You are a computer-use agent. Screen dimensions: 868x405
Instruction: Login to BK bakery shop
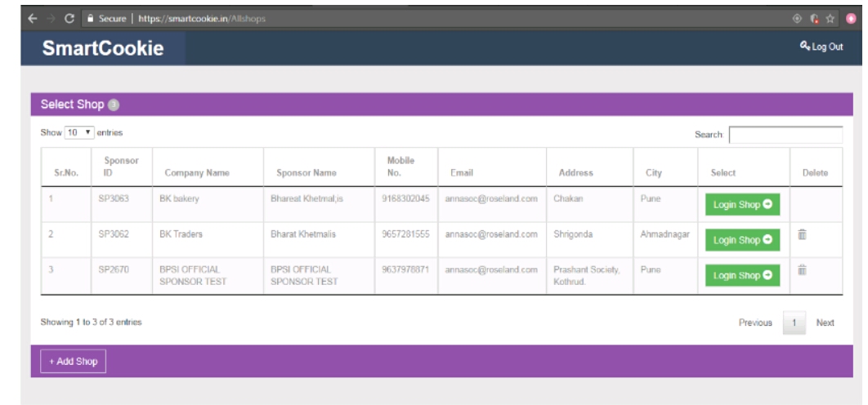742,204
